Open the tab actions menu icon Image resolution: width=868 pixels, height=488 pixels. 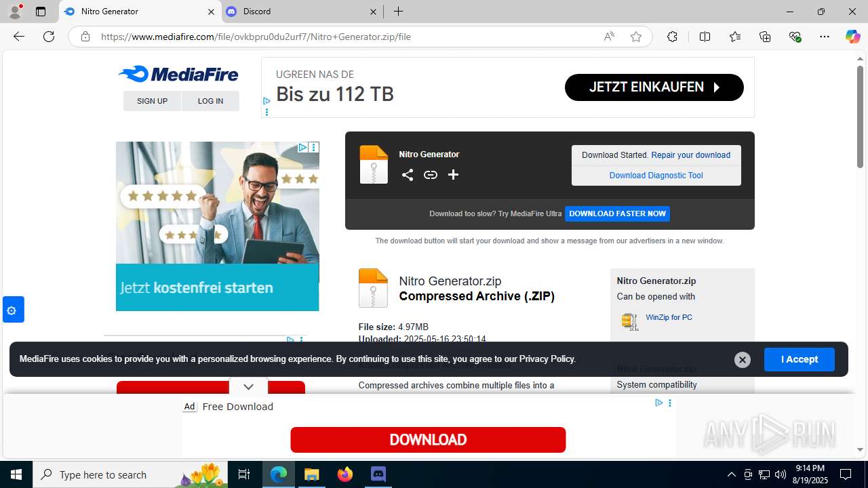point(41,12)
